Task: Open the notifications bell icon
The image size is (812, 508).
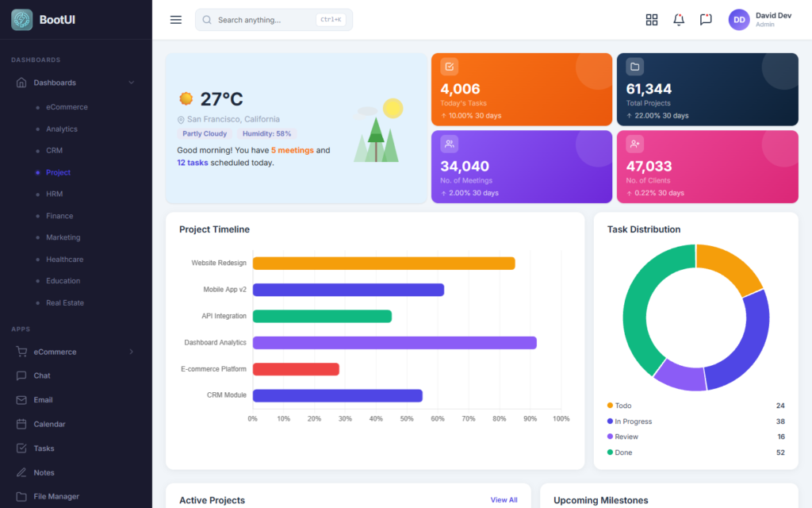Action: [x=679, y=20]
